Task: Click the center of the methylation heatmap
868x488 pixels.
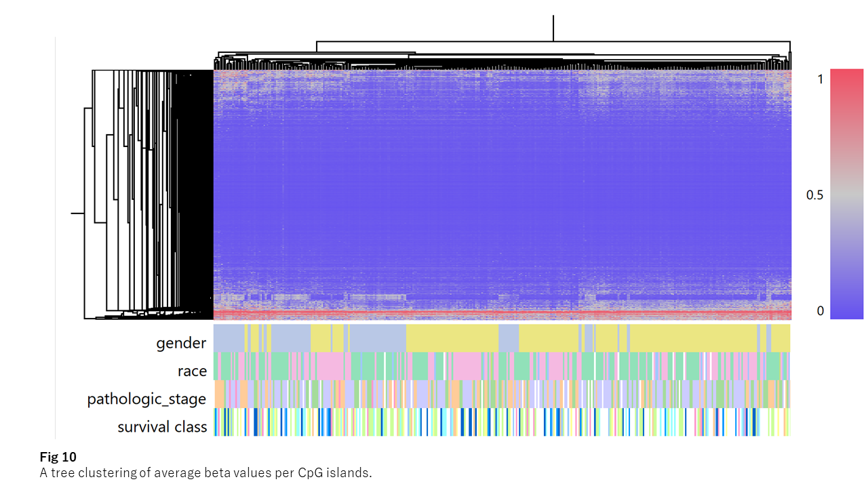Action: click(x=502, y=194)
